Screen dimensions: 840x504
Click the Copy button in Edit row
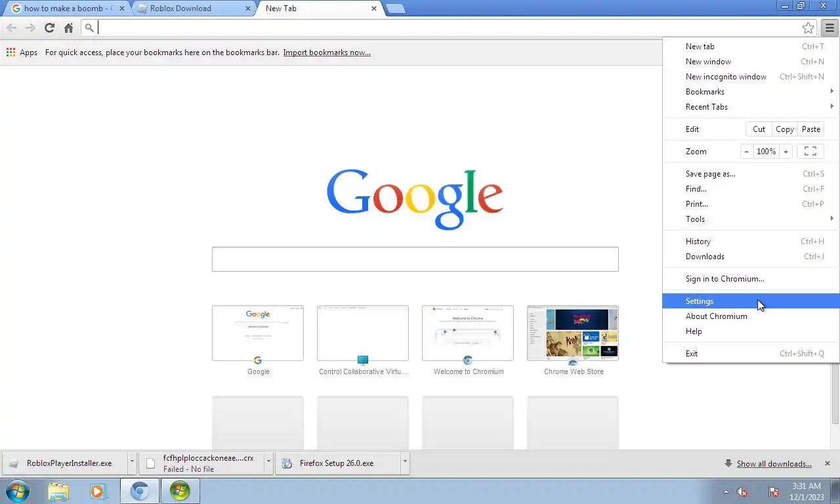click(785, 129)
